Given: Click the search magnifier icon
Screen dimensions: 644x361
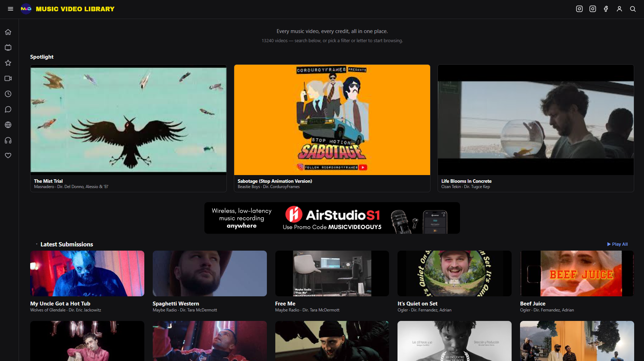Looking at the screenshot, I should click(x=633, y=9).
